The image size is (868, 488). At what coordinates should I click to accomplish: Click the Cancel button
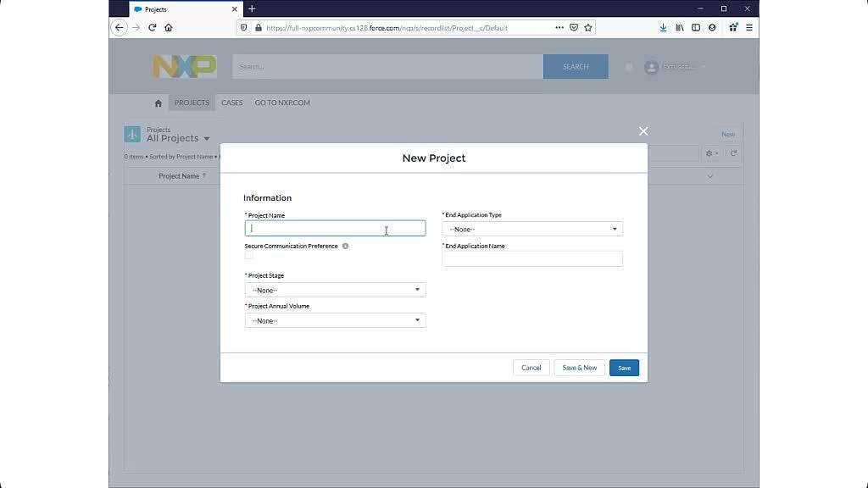click(531, 368)
